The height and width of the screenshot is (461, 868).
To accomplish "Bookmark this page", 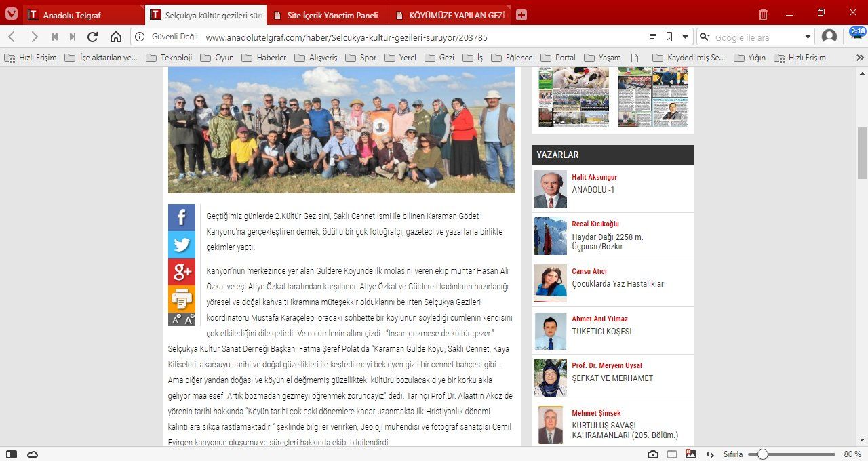I will [669, 37].
